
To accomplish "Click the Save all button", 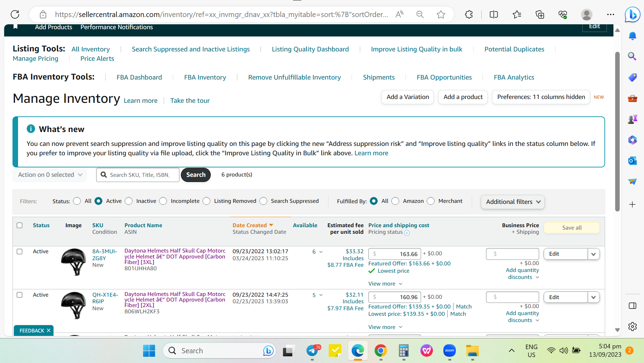I will tap(572, 228).
